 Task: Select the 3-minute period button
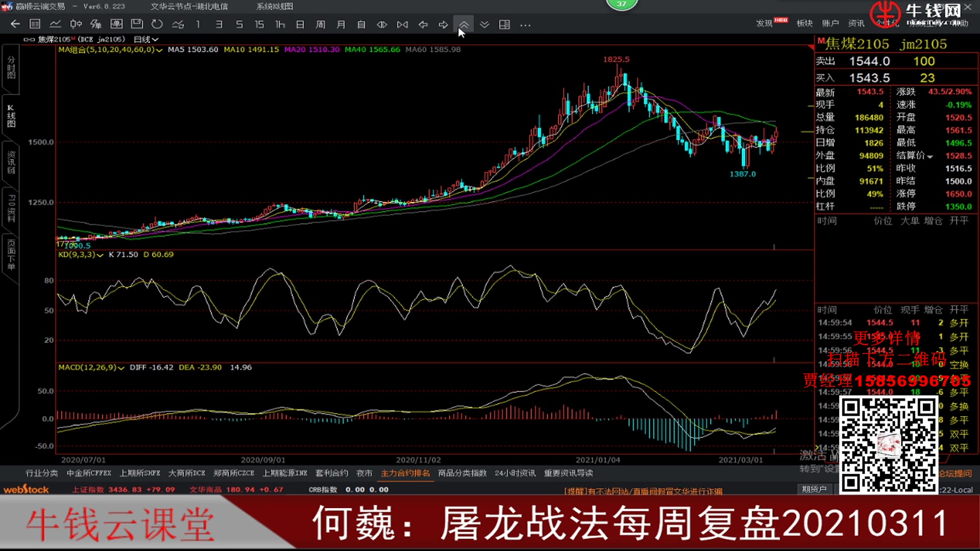click(x=218, y=24)
